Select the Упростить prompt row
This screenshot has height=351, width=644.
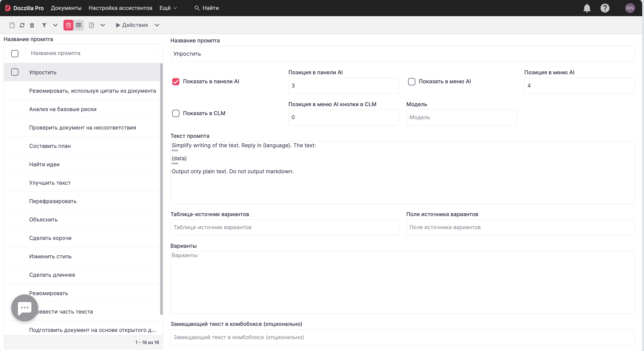[82, 72]
